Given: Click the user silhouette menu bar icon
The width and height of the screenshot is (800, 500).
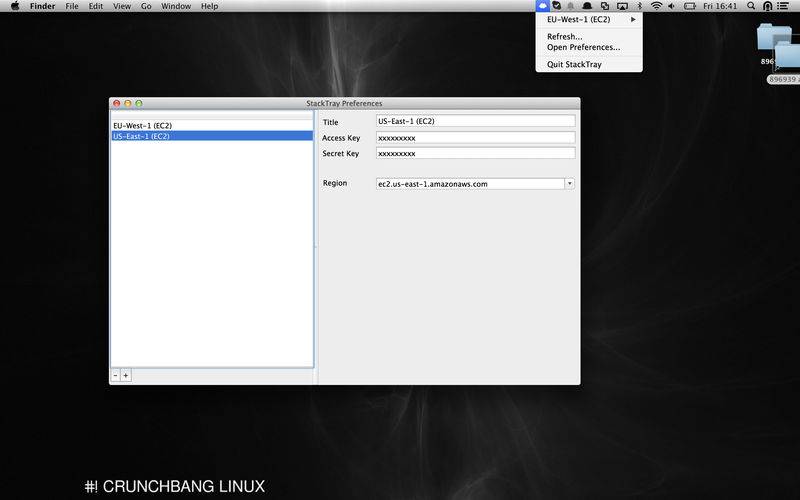Looking at the screenshot, I should point(767,6).
